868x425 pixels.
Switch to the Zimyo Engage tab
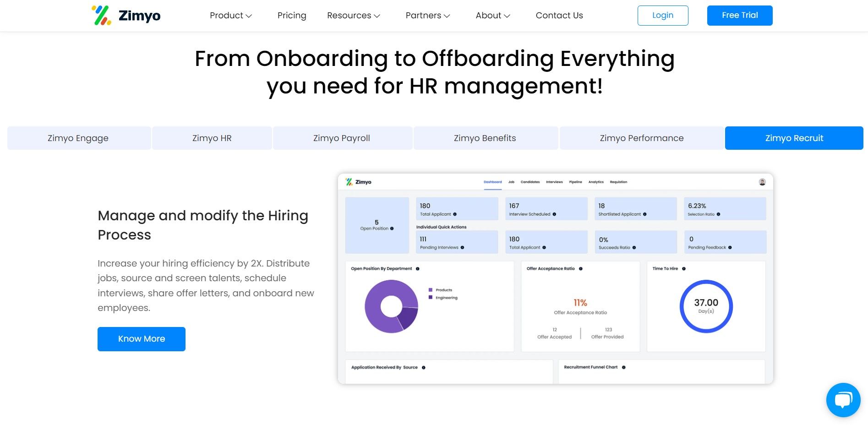point(79,138)
